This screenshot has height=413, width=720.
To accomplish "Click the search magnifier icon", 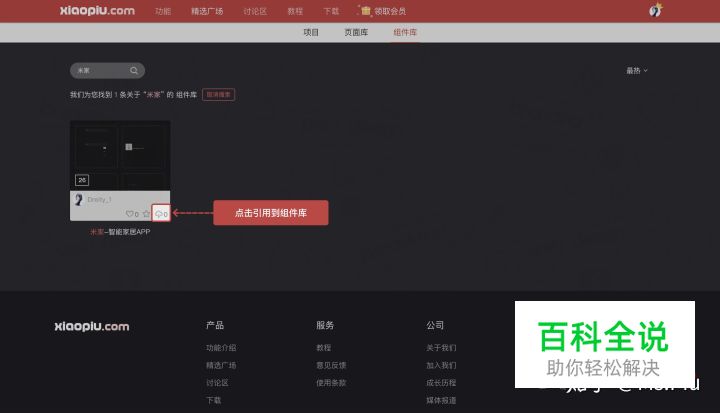I will (134, 71).
